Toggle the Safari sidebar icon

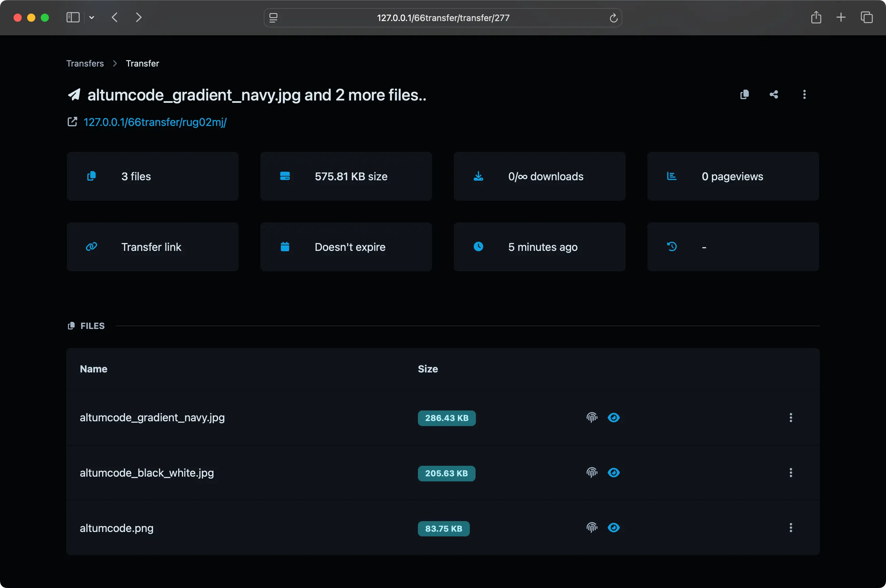click(x=72, y=17)
